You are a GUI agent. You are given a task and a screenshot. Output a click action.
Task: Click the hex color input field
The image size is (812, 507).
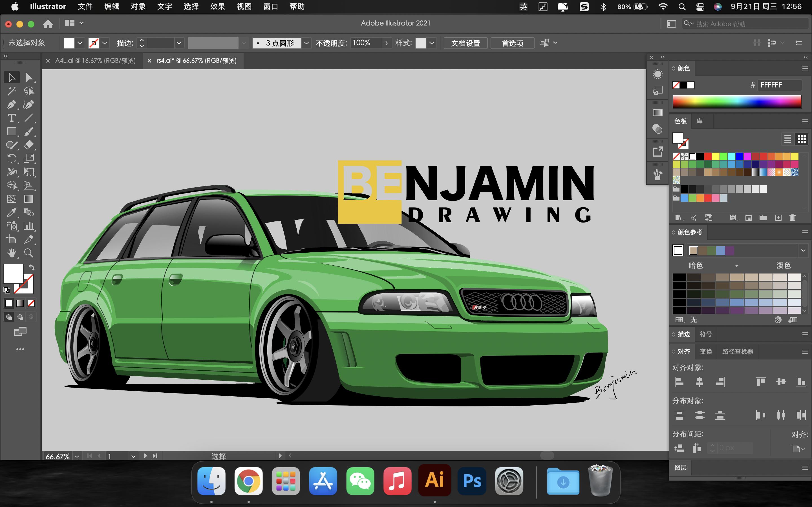click(779, 85)
